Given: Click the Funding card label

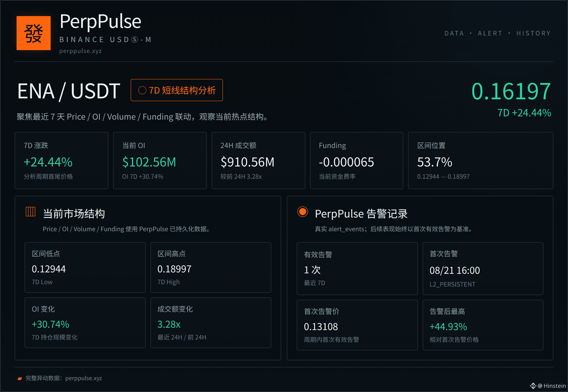Looking at the screenshot, I should tap(332, 145).
